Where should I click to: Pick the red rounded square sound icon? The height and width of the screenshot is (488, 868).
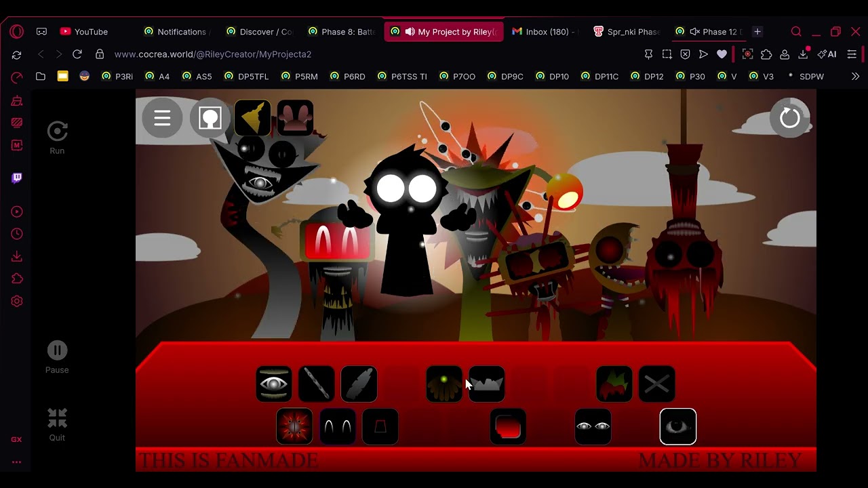point(508,427)
